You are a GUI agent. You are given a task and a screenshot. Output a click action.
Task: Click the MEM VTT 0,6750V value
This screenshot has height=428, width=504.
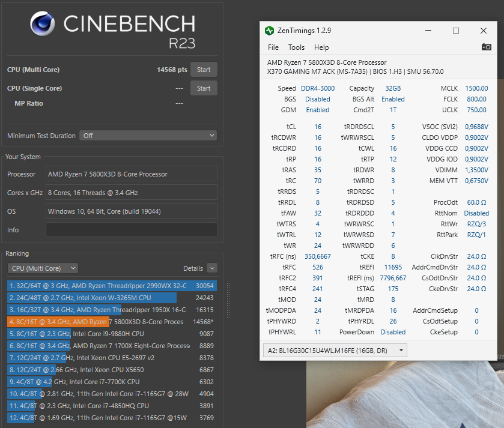(x=476, y=181)
